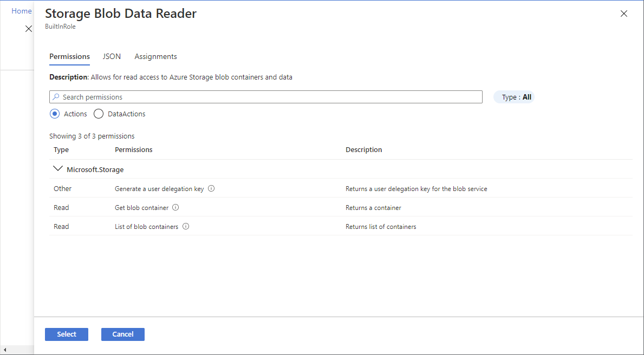644x355 pixels.
Task: Open info tooltip for Generate a user delegation key
Action: pyautogui.click(x=211, y=188)
